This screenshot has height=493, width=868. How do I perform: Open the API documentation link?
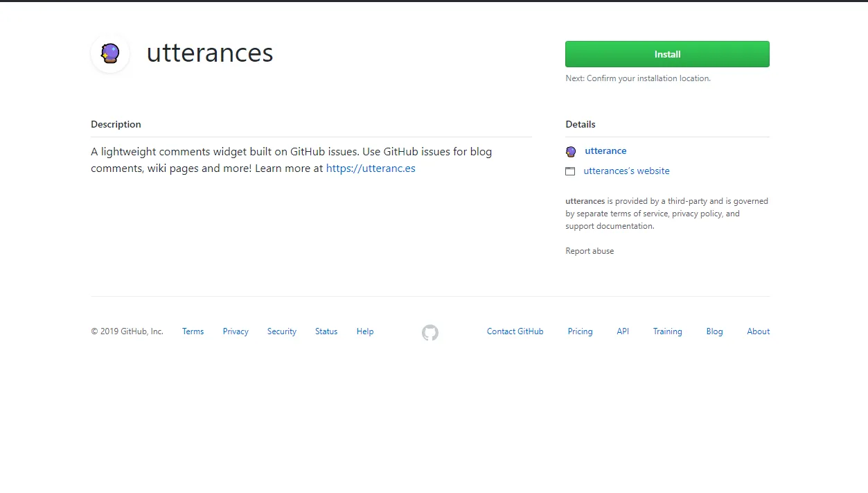pos(622,331)
